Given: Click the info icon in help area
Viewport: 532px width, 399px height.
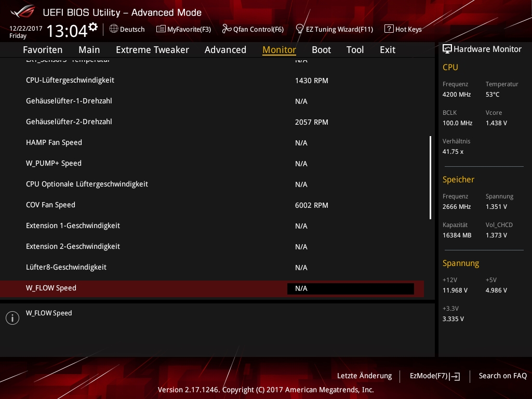Looking at the screenshot, I should click(12, 318).
